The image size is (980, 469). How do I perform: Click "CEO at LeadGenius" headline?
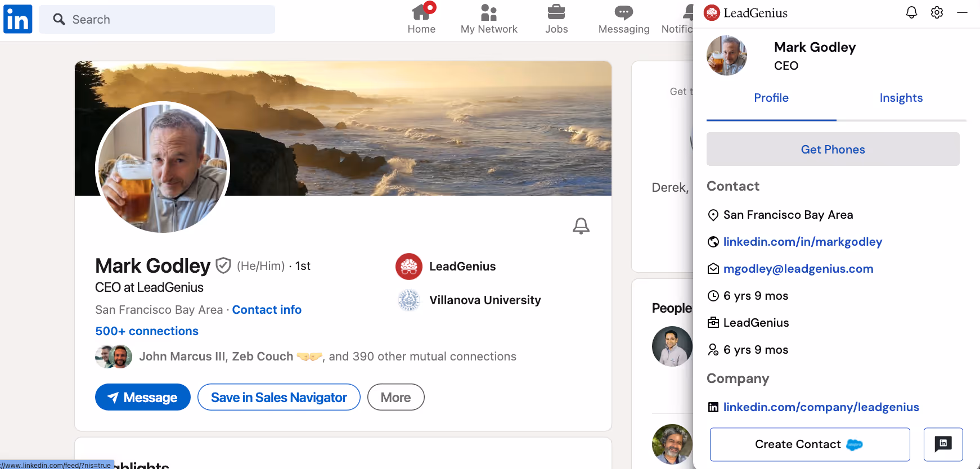(x=149, y=287)
